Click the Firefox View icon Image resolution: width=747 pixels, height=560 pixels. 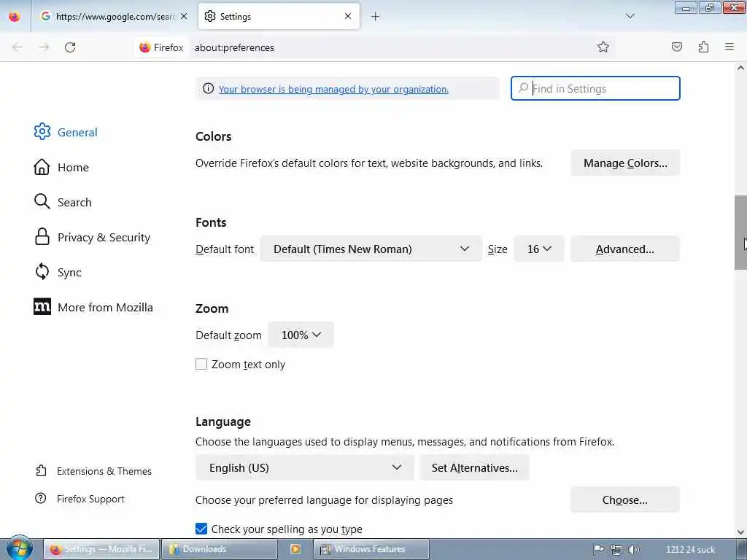coord(15,17)
